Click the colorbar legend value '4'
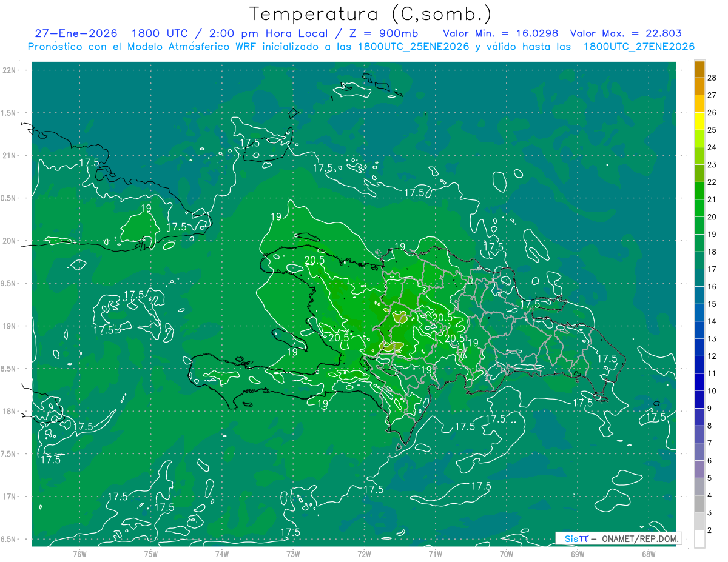Screen dimensions: 728x562 [710, 496]
